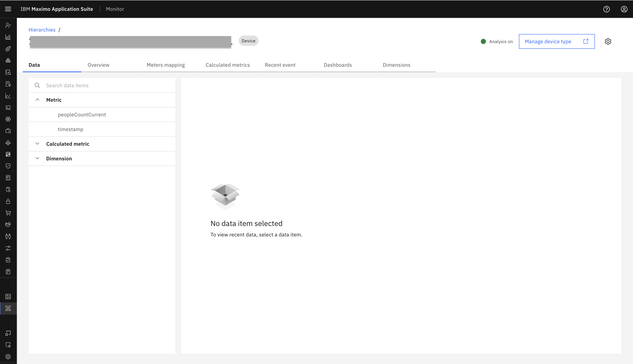The image size is (633, 364).
Task: Click the presentation screen sidebar icon
Action: point(8,108)
